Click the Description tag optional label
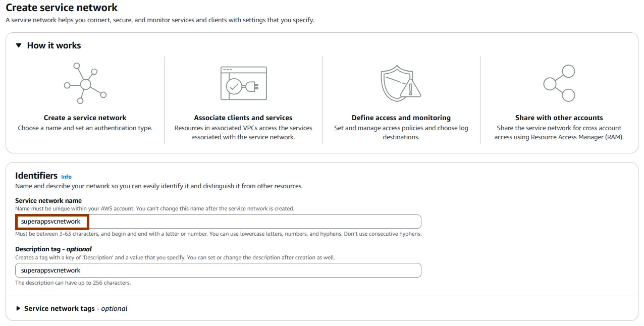The height and width of the screenshot is (326, 644). (x=53, y=249)
